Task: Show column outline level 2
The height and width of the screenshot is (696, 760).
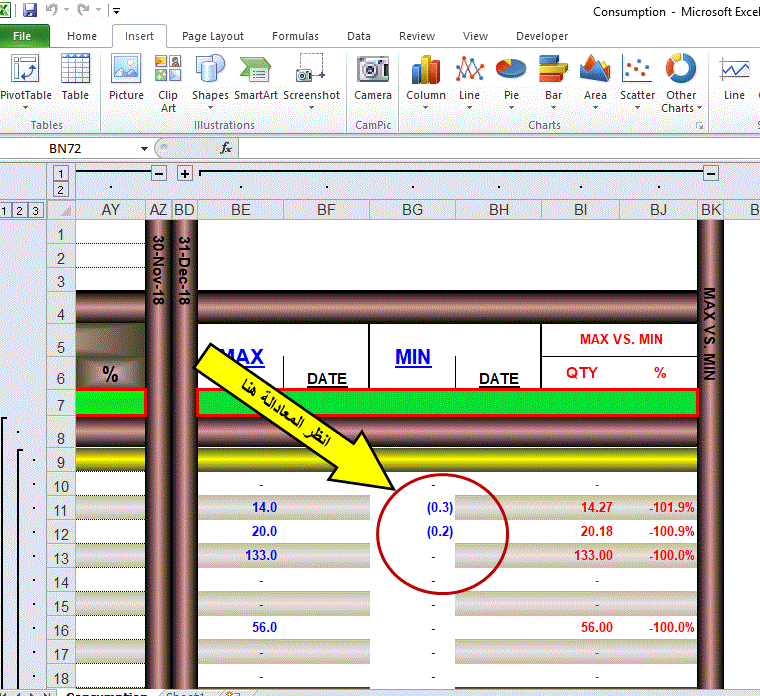Action: tap(61, 190)
